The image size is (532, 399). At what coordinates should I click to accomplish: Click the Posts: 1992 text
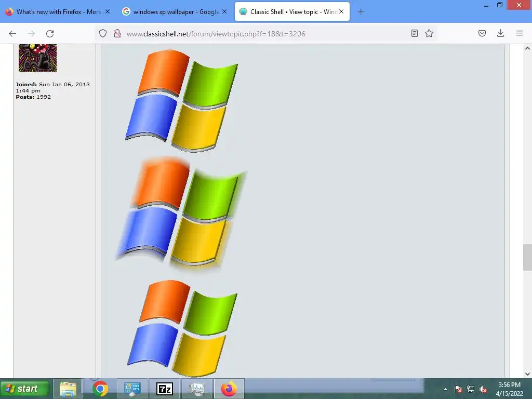[x=33, y=97]
